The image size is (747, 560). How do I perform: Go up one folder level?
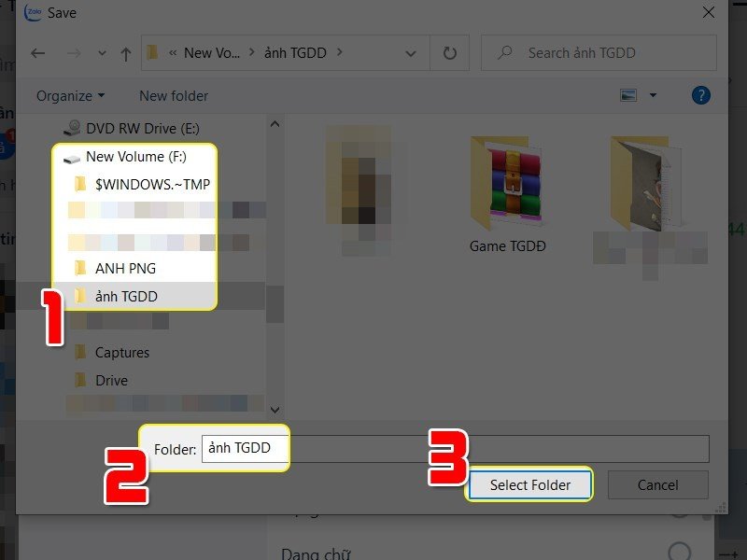click(x=126, y=53)
